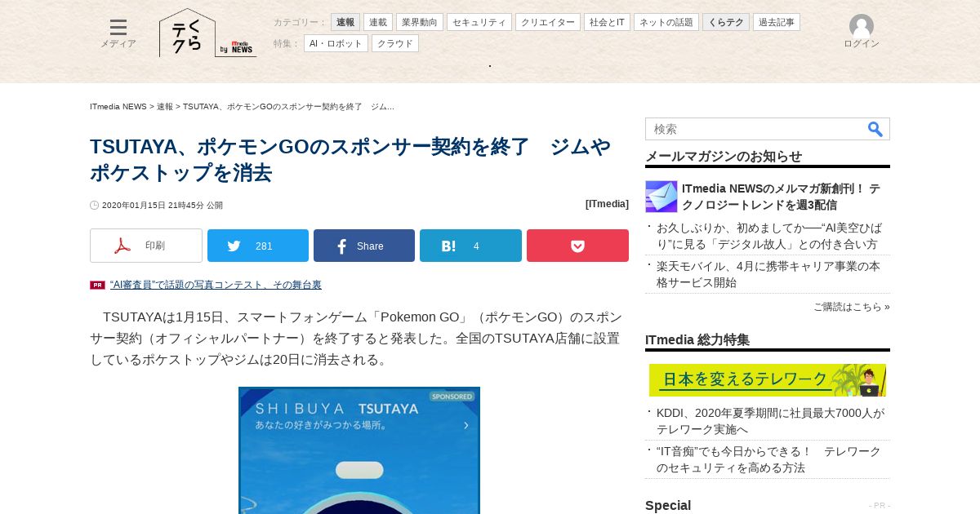The image size is (980, 514).
Task: Click the ご購読はこちら subscribe link
Action: pos(851,307)
